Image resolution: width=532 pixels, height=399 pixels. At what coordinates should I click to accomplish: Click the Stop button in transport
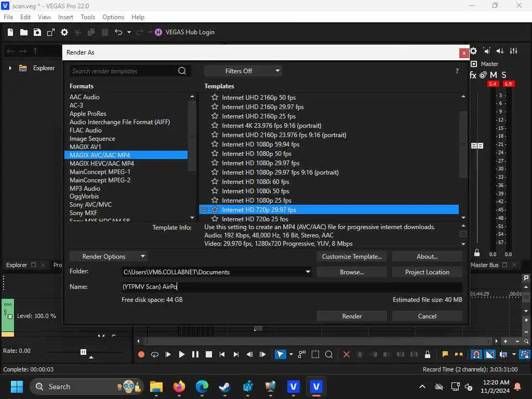coord(209,354)
